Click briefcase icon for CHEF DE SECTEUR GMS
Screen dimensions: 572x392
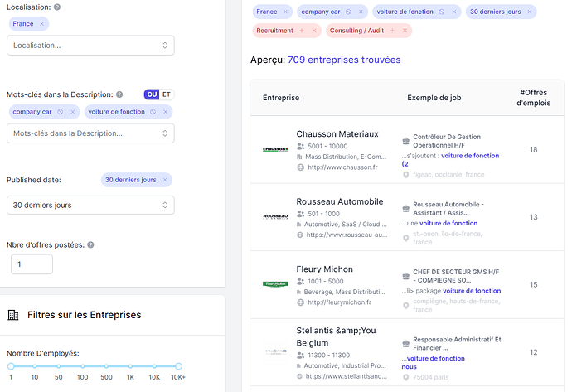tap(405, 276)
